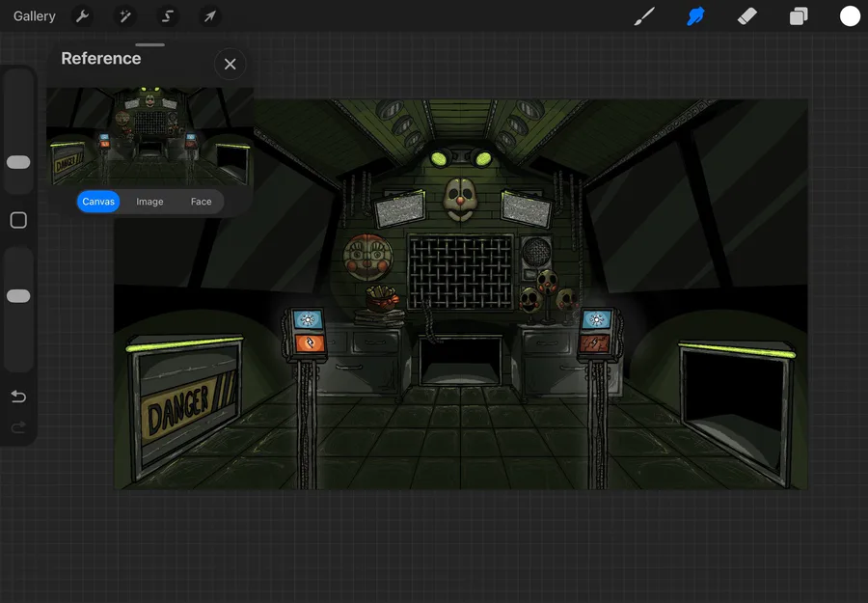Activate the Selection tool
Viewport: 868px width, 603px height.
tap(167, 16)
